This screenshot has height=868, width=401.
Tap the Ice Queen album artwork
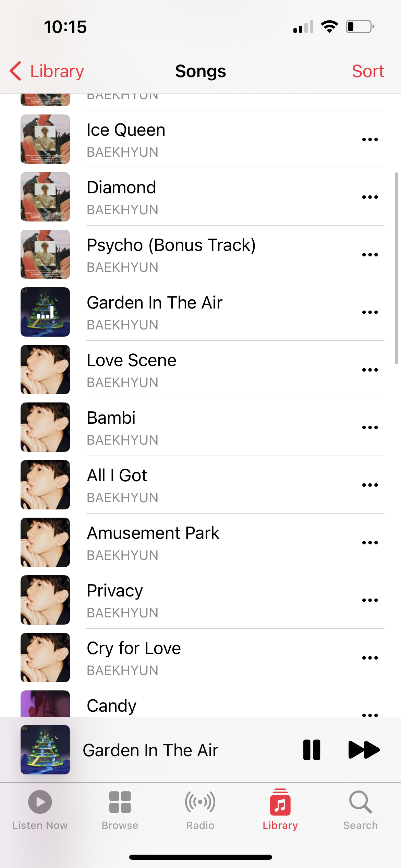[45, 139]
